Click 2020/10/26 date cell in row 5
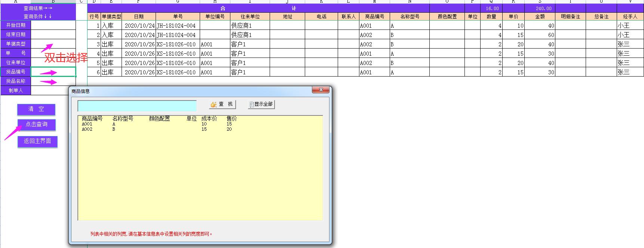 tap(139, 63)
